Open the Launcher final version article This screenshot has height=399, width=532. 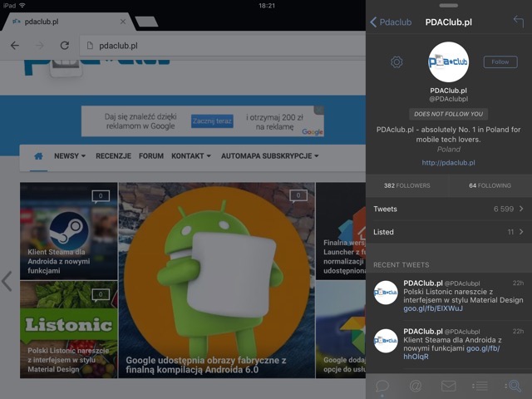[341, 231]
